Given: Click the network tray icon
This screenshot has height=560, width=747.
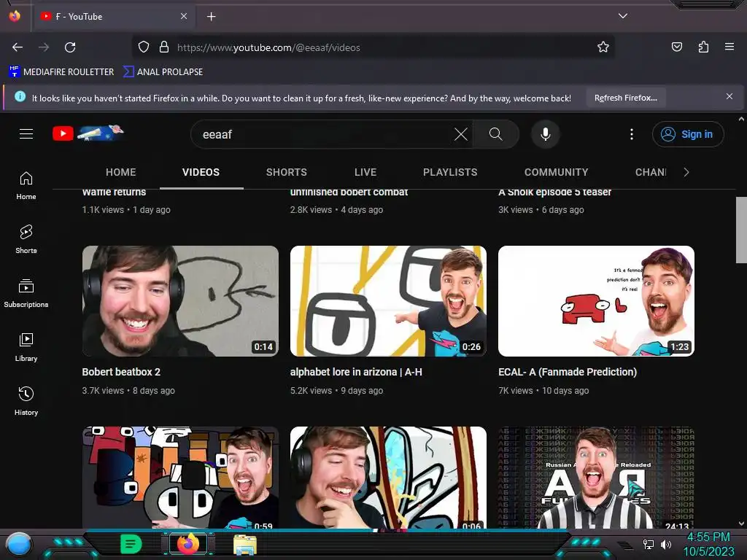Looking at the screenshot, I should click(x=649, y=544).
